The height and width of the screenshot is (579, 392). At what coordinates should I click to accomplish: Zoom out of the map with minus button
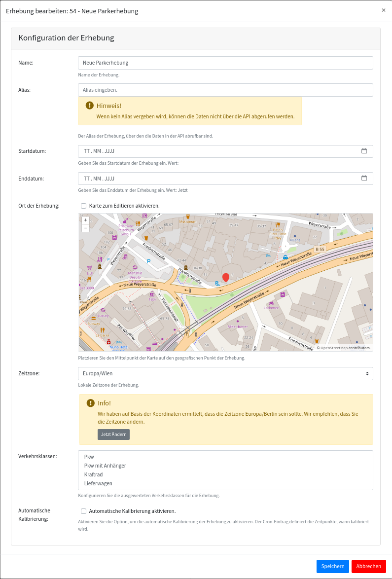pos(86,228)
